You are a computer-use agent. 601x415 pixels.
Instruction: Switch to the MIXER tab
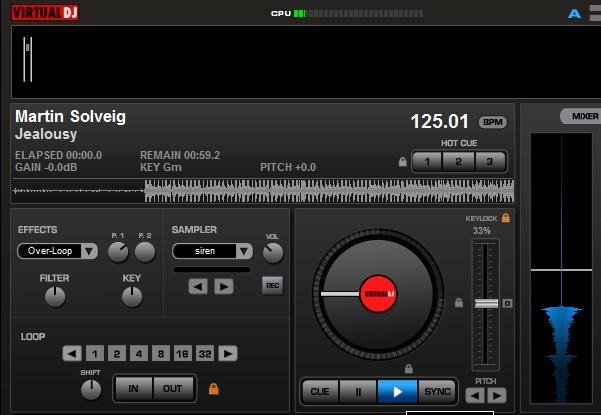coord(583,116)
